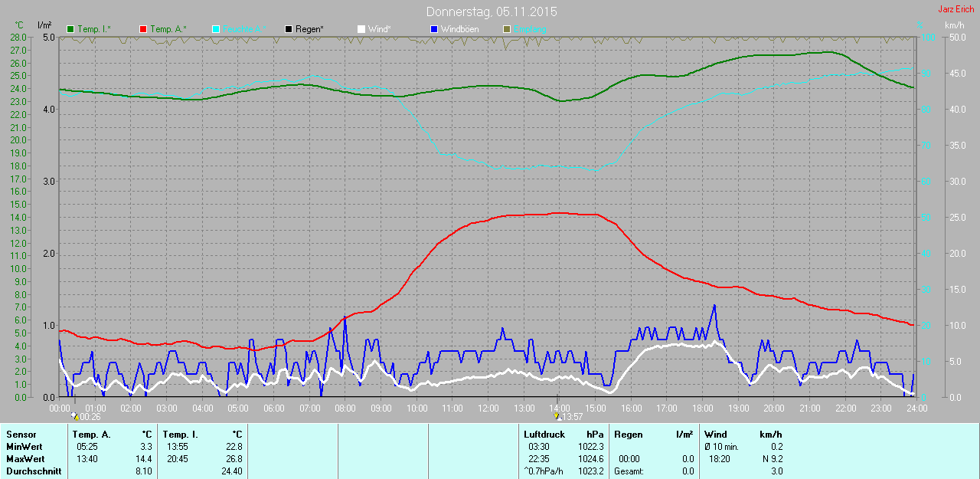Viewport: 980px width, 479px height.
Task: Click the olive Empfang legend square
Action: click(506, 29)
